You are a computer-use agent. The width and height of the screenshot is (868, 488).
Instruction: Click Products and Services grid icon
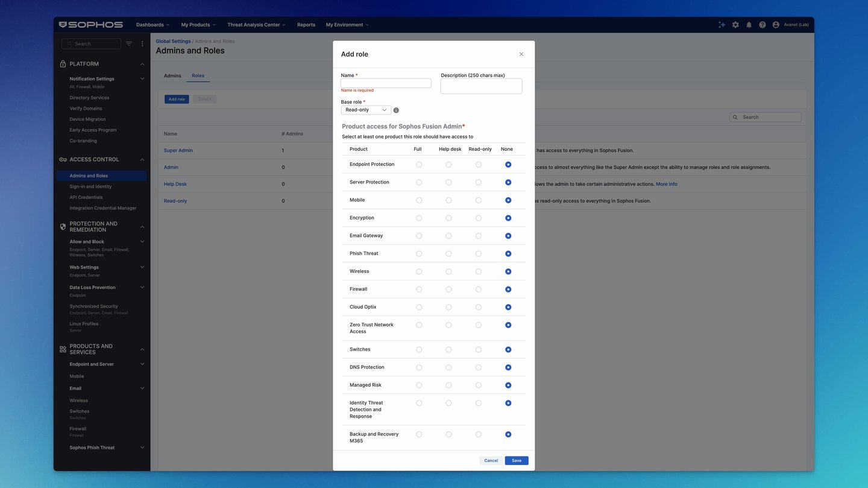63,349
